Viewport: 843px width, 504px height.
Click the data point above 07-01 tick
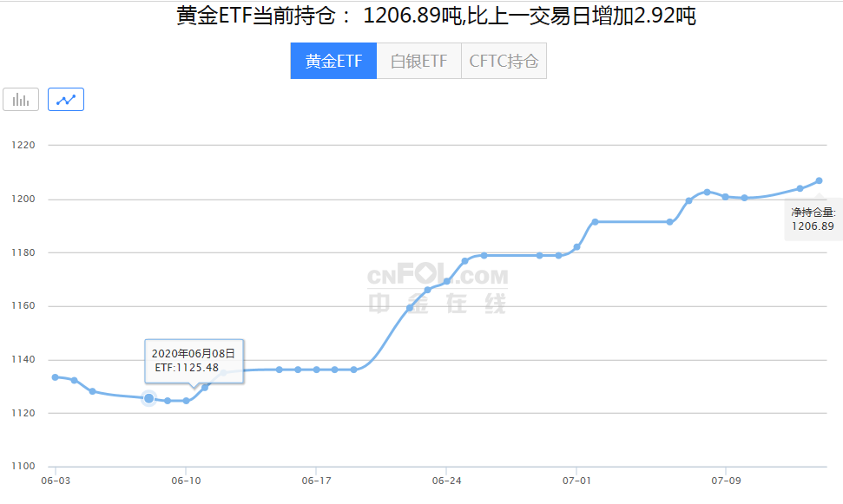pos(576,247)
